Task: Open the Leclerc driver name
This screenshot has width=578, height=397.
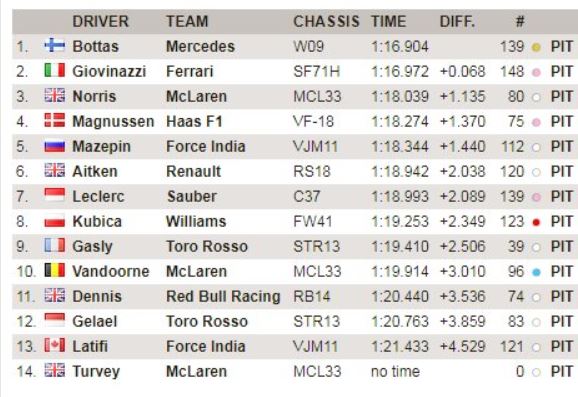Action: pos(98,196)
